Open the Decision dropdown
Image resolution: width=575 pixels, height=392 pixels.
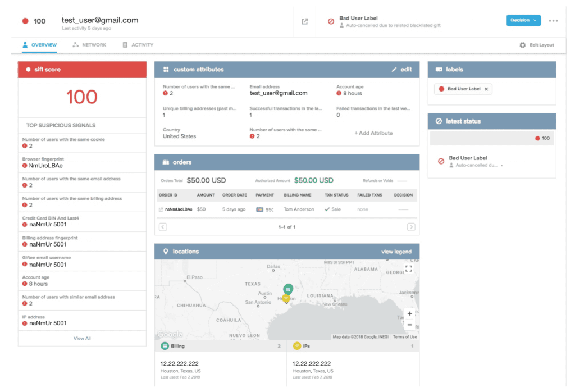(523, 20)
